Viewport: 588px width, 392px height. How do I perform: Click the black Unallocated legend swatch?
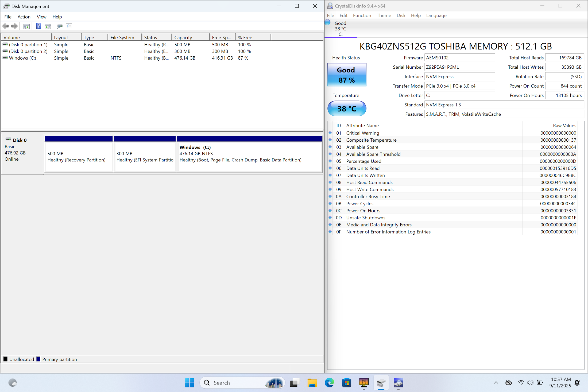tap(5, 359)
